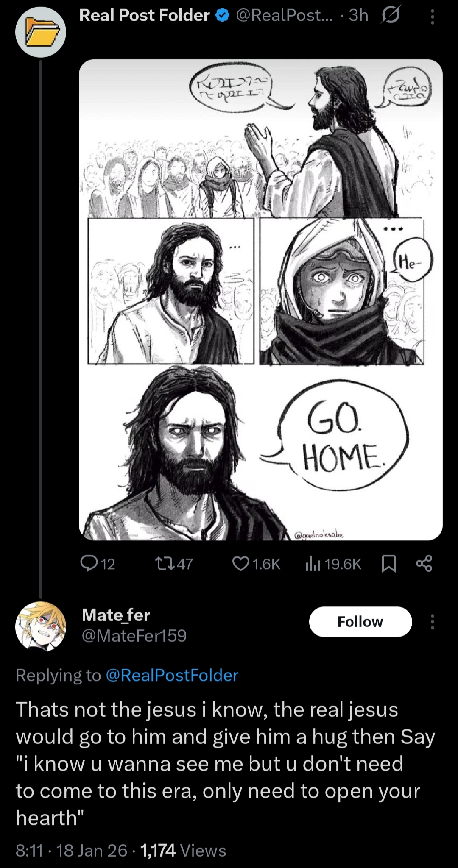Share the comic post
458x868 pixels.
(424, 564)
